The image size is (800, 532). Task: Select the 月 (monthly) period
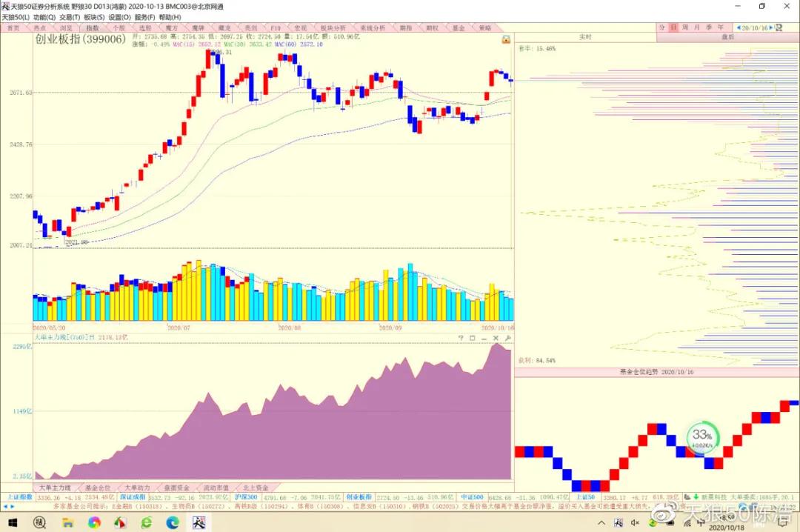click(x=697, y=27)
